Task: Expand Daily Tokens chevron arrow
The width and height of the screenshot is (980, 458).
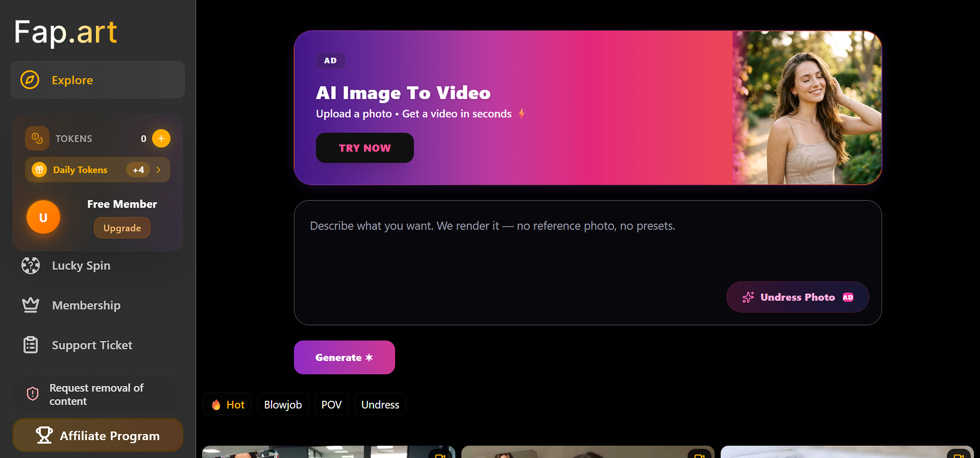Action: tap(159, 170)
